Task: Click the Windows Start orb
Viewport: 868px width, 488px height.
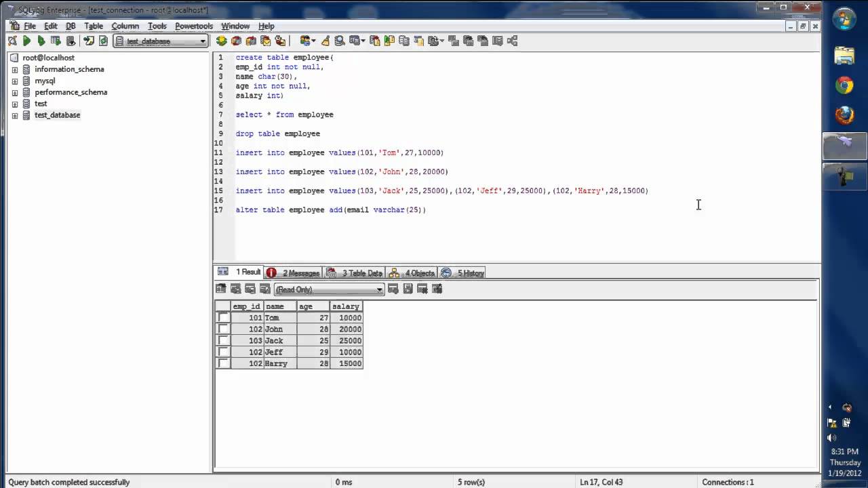Action: (x=844, y=18)
